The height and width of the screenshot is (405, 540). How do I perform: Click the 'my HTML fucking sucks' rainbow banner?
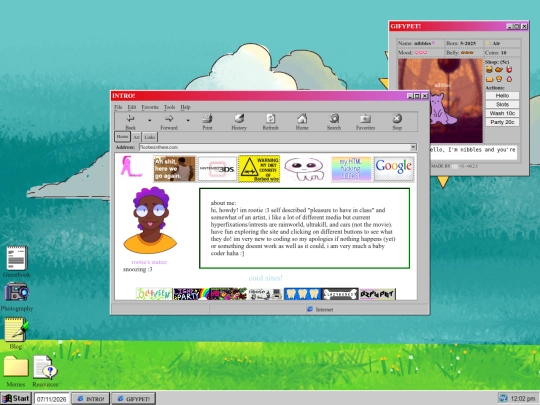click(351, 169)
